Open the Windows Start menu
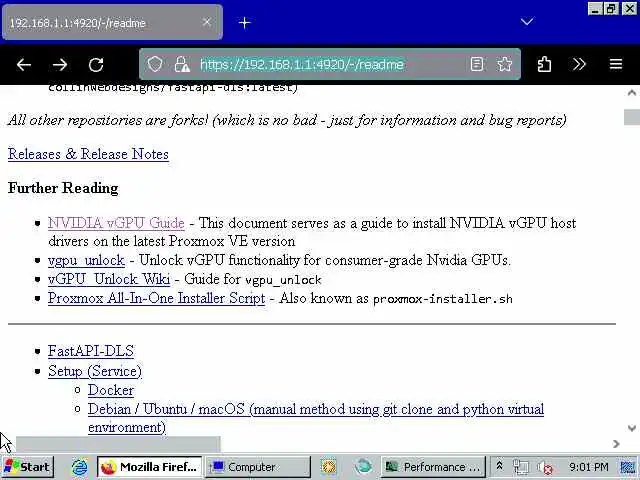The height and width of the screenshot is (480, 640). 27,467
